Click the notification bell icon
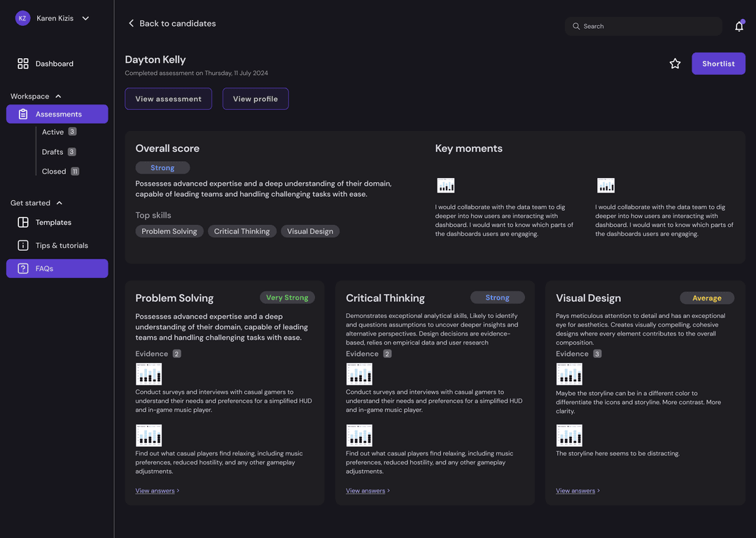The height and width of the screenshot is (538, 756). pos(738,26)
